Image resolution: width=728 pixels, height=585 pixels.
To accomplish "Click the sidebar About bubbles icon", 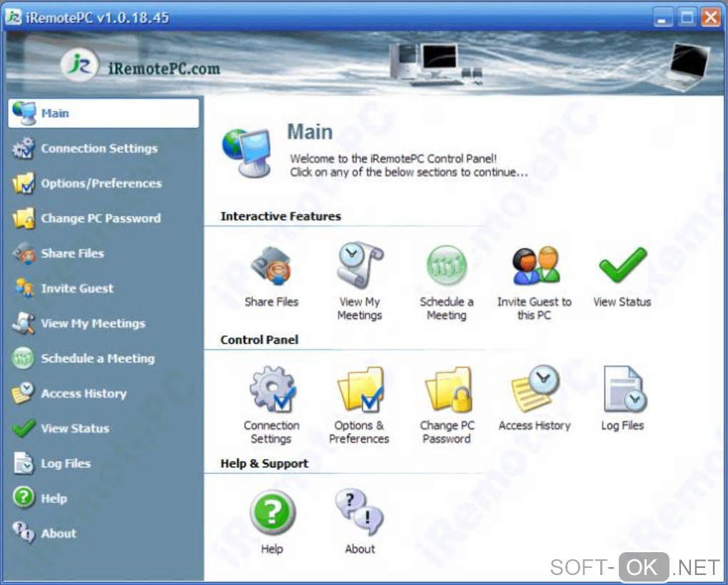I will pyautogui.click(x=24, y=533).
